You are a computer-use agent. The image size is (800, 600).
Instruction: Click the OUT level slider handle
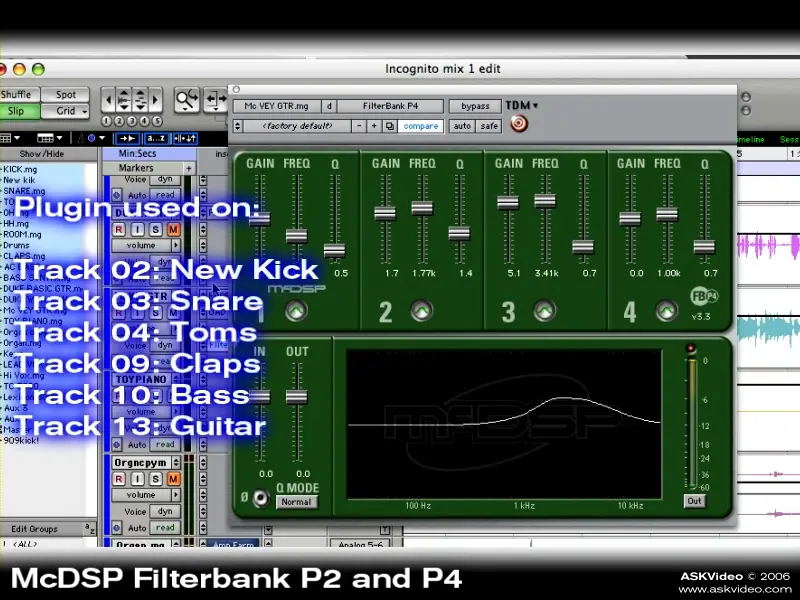(x=296, y=397)
